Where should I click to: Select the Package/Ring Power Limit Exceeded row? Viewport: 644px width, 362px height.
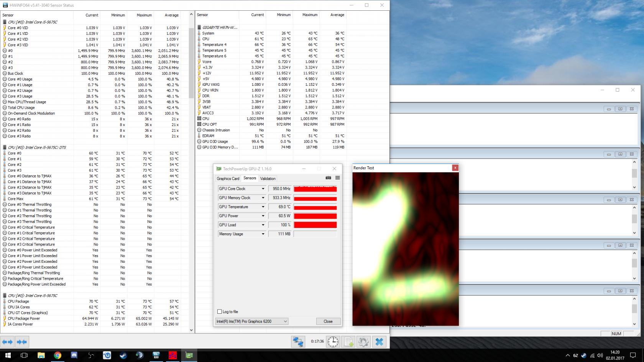tap(95, 284)
